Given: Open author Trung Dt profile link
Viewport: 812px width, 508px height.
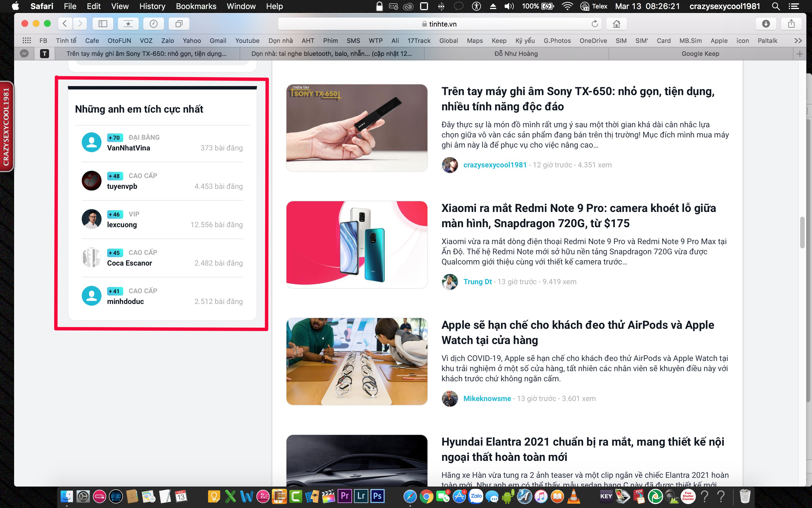Looking at the screenshot, I should [x=477, y=282].
